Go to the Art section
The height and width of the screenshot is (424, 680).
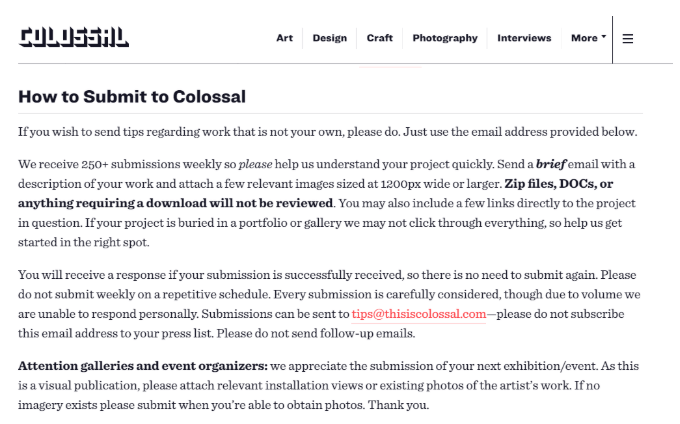click(x=284, y=38)
